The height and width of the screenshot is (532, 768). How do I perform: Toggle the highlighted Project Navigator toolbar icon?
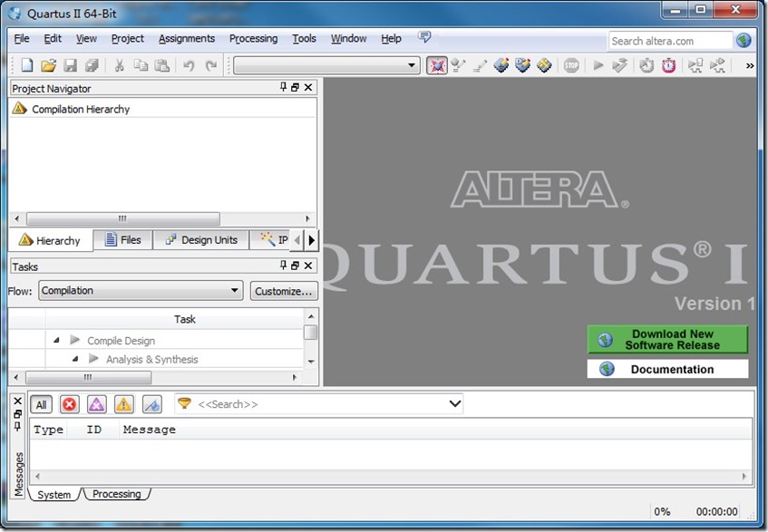(437, 65)
